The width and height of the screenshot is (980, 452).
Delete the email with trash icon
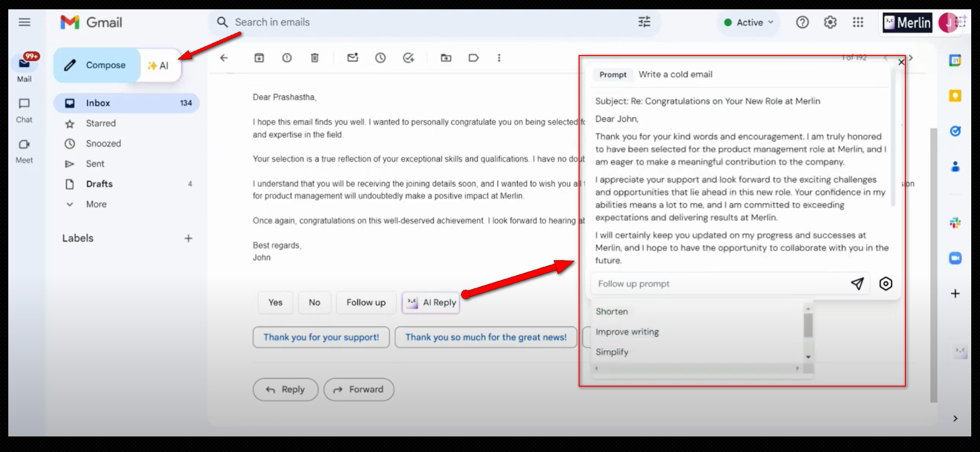(314, 58)
